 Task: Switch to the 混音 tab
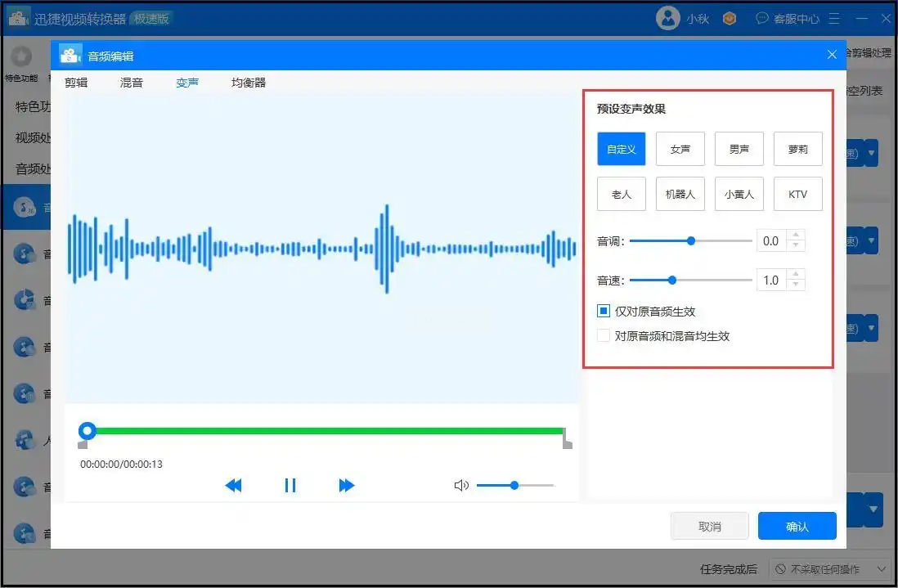(x=132, y=83)
